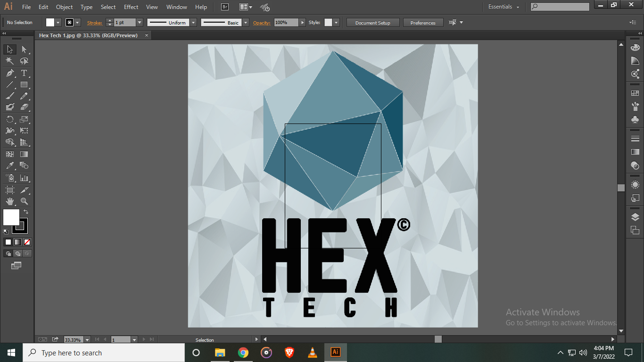Open Preferences from the control bar
The image size is (644, 362).
(423, 22)
